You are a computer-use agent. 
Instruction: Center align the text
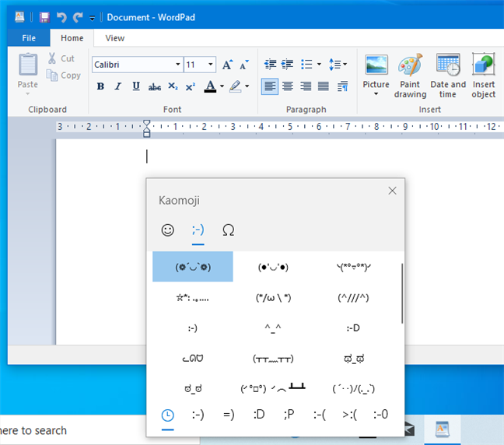(x=287, y=86)
